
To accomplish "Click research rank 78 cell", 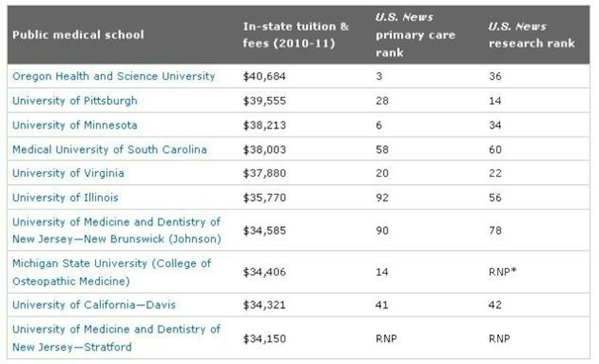I will pos(495,230).
